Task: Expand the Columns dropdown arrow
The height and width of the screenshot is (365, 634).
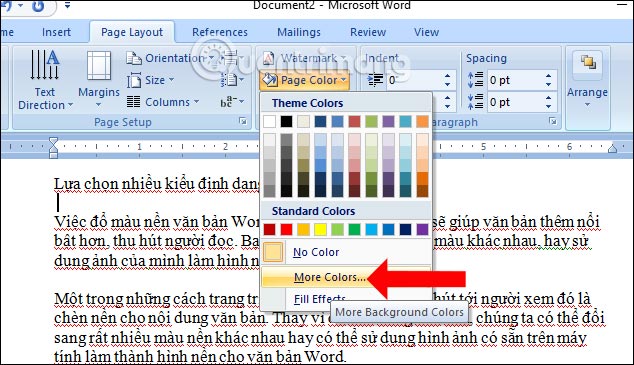Action: click(x=197, y=102)
